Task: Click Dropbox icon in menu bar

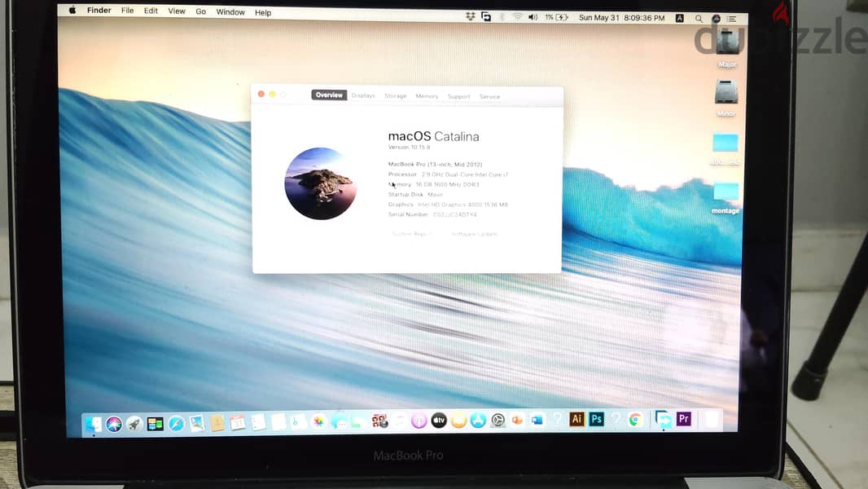Action: [x=470, y=16]
